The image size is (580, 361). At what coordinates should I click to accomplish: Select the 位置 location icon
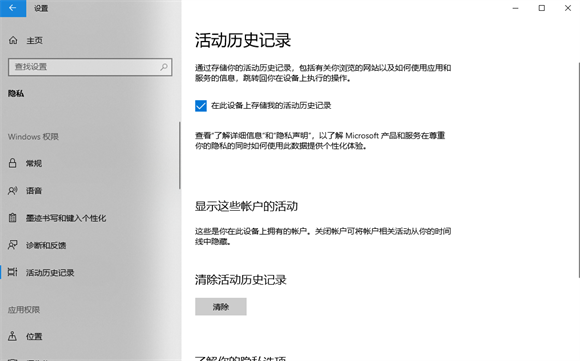coord(13,336)
